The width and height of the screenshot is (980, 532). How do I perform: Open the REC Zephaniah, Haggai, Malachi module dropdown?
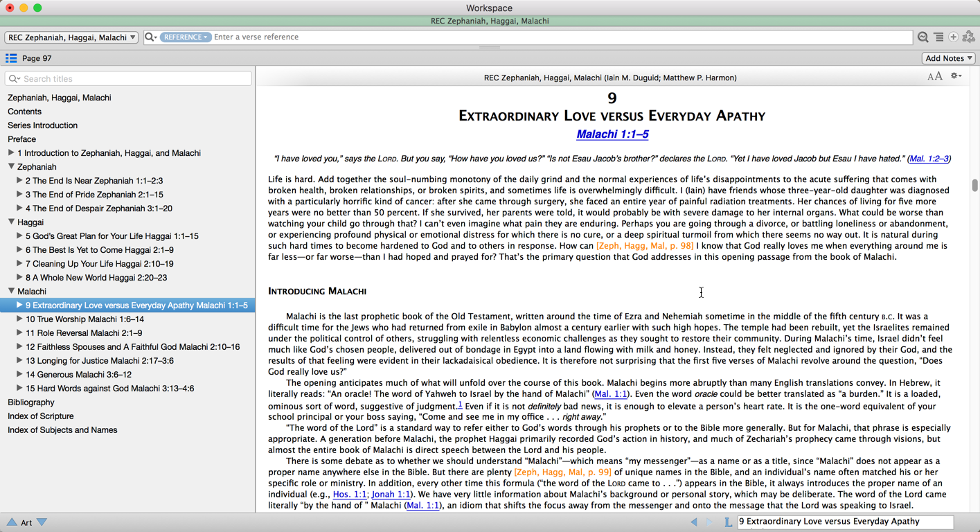(x=71, y=37)
